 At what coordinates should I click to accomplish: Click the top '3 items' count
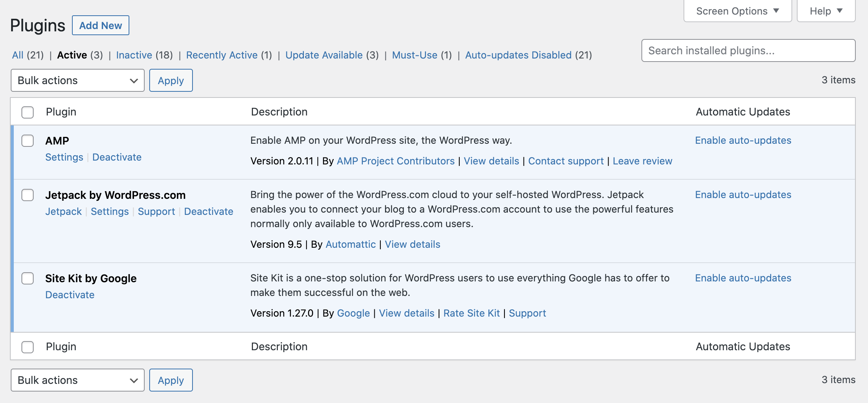point(838,80)
